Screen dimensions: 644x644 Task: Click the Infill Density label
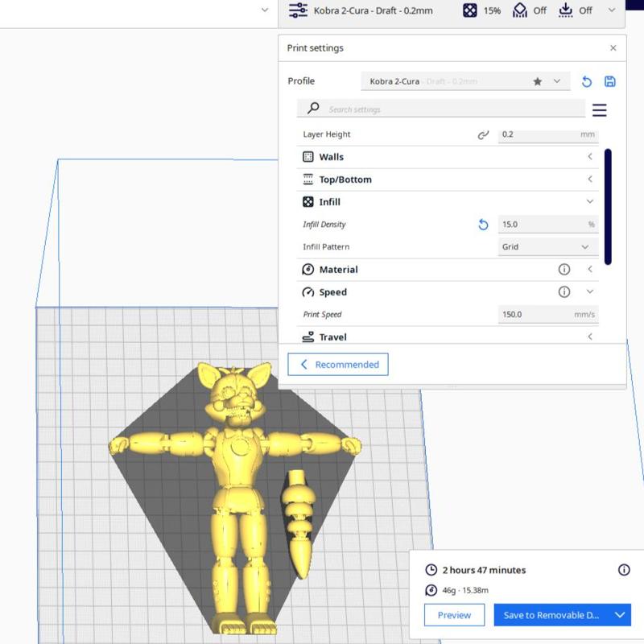pos(324,225)
